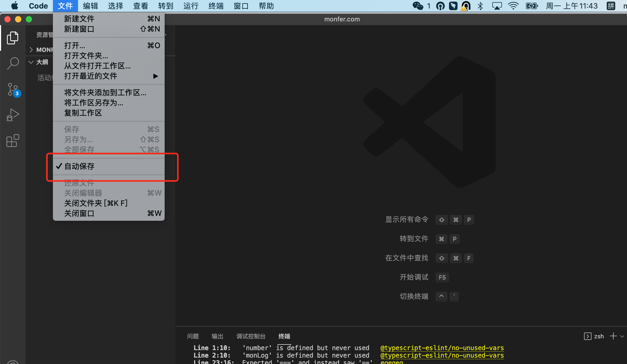This screenshot has width=627, height=364.
Task: Click the monfer.com window title
Action: pyautogui.click(x=342, y=19)
